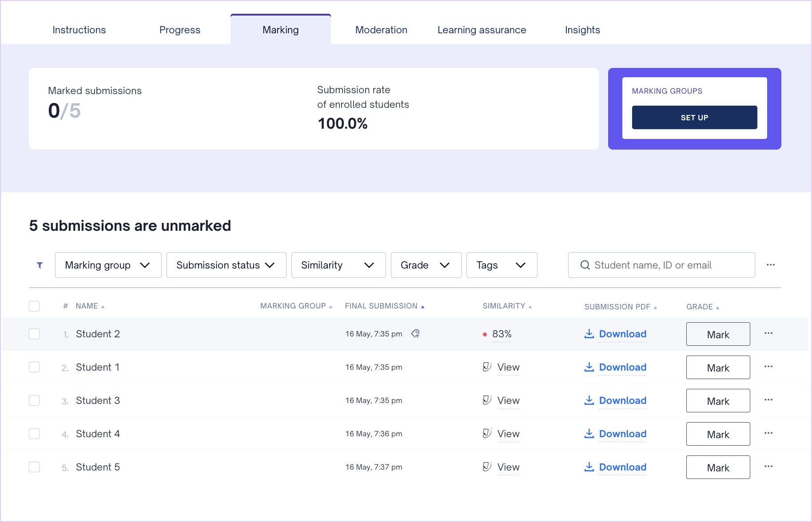812x522 pixels.
Task: Sort by the Submission PDF column header
Action: 621,307
